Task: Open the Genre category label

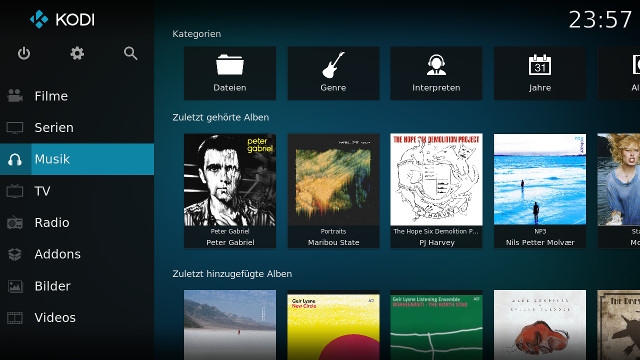Action: pos(333,88)
